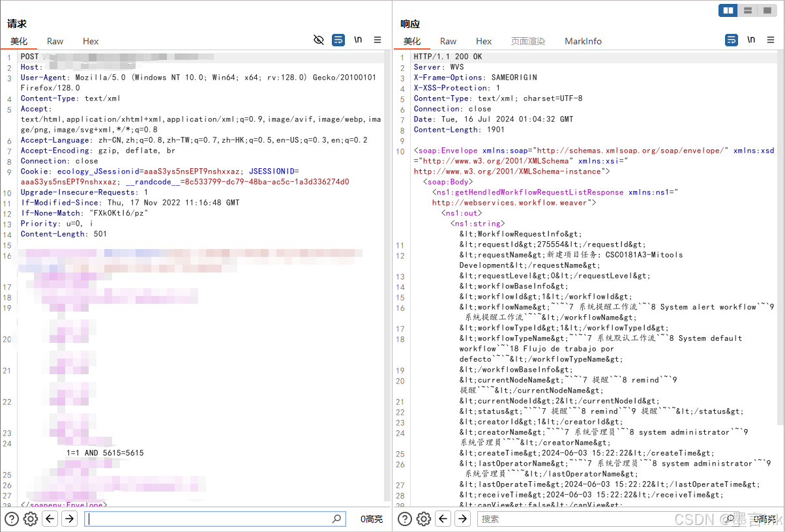Screen dimensions: 785x532
Task: Click the If-None-Match header line
Action: [84, 213]
